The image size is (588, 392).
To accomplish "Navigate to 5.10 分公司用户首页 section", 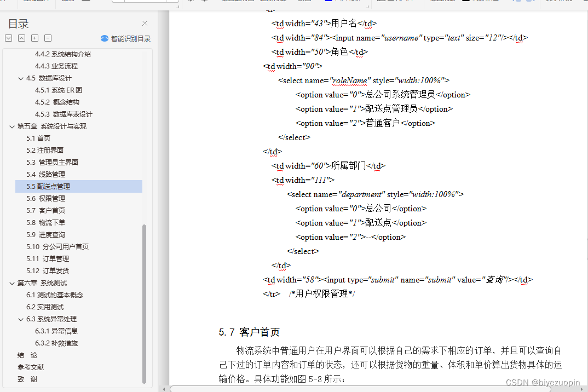I will [x=57, y=246].
